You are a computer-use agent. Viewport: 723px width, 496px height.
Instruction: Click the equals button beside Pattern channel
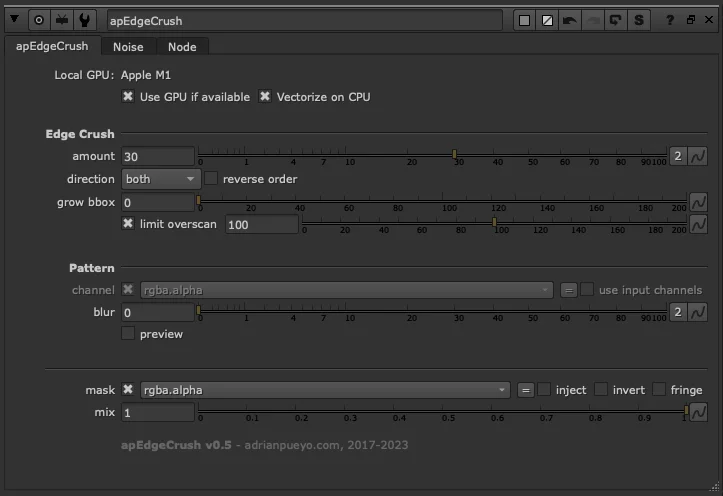569,290
